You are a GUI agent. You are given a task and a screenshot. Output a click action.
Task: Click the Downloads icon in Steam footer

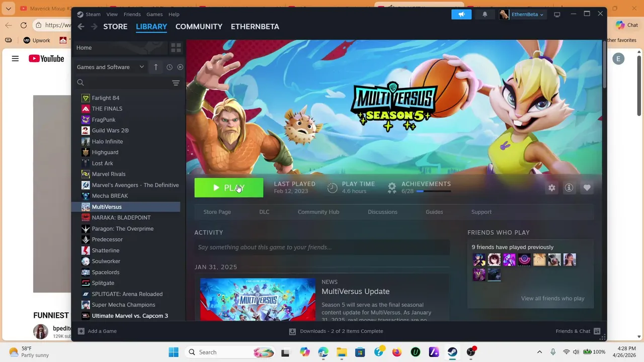(292, 331)
